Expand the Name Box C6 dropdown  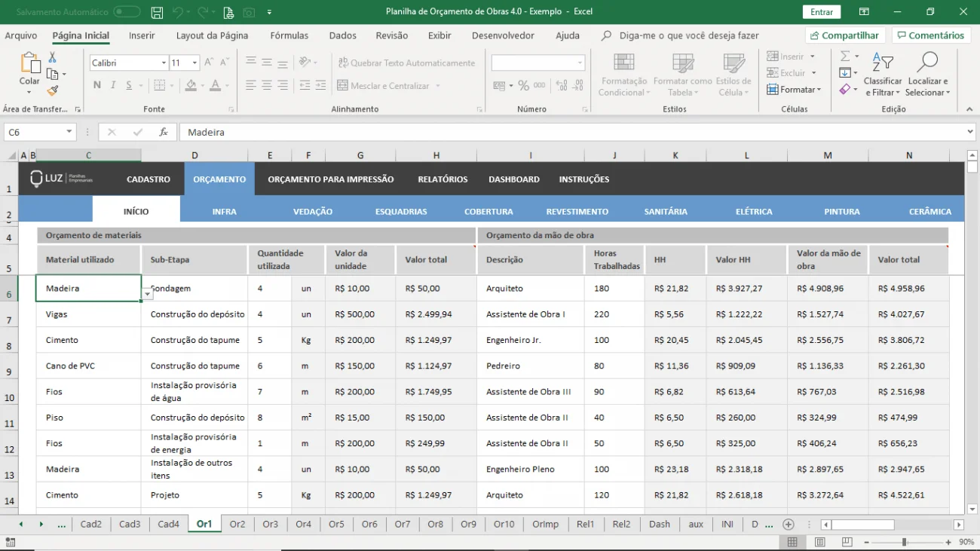pyautogui.click(x=69, y=132)
